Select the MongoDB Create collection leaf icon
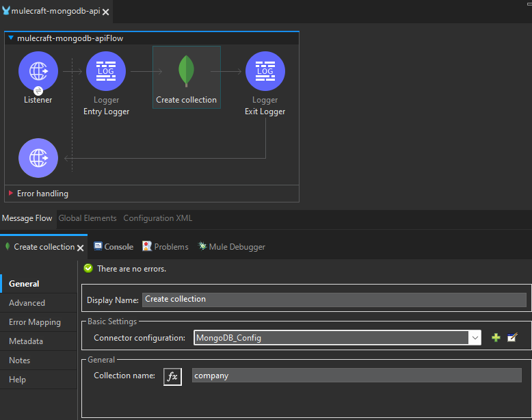532x420 pixels. (186, 71)
